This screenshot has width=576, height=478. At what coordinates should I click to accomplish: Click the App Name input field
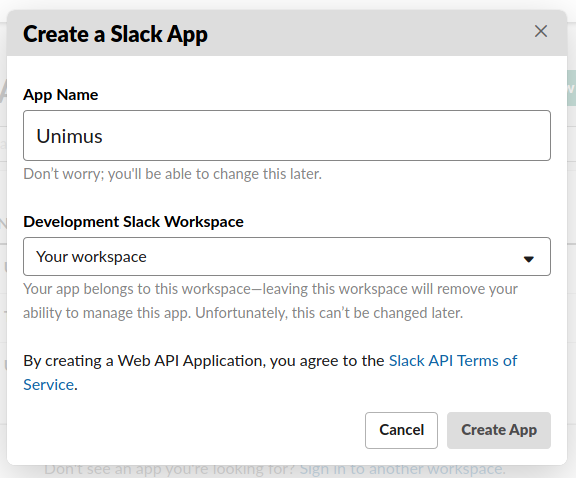(x=287, y=136)
